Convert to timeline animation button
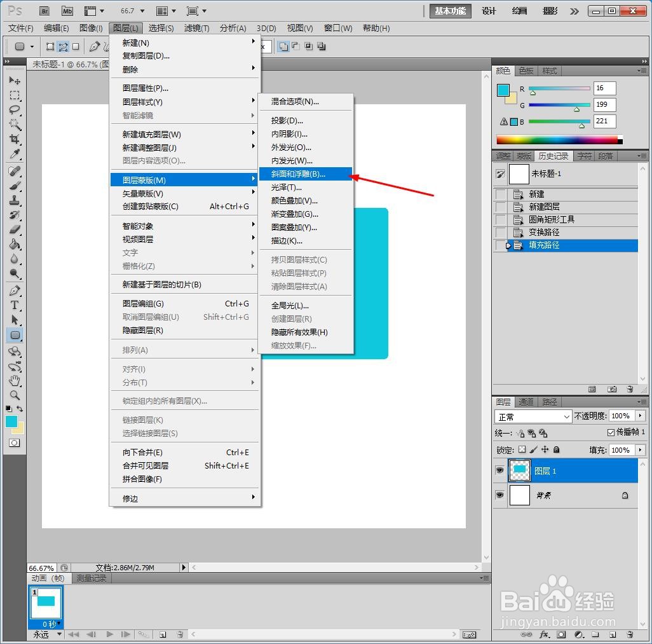This screenshot has width=652, height=644. click(x=469, y=634)
